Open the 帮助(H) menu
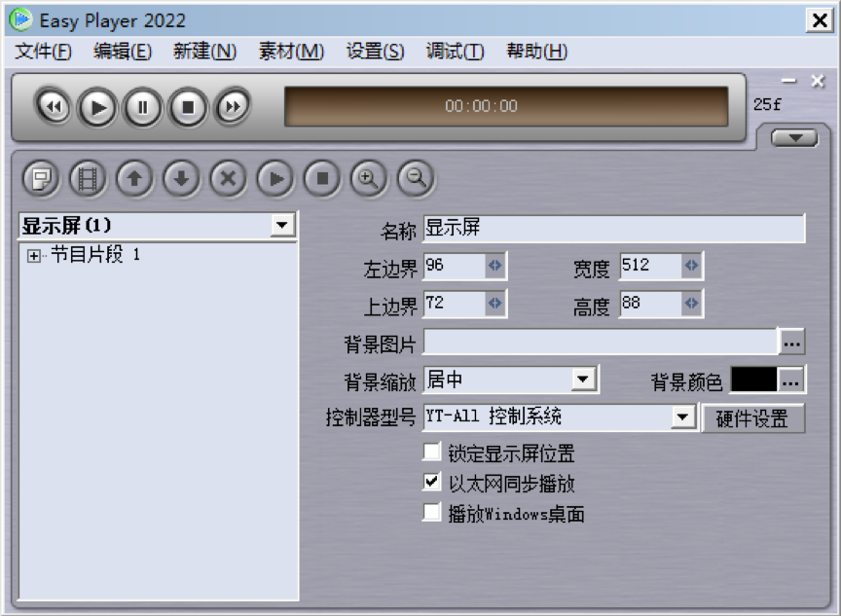 coord(536,52)
